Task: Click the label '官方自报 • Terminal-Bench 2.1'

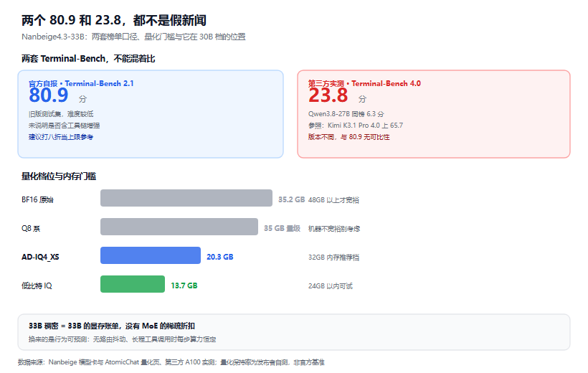Action: coord(81,83)
